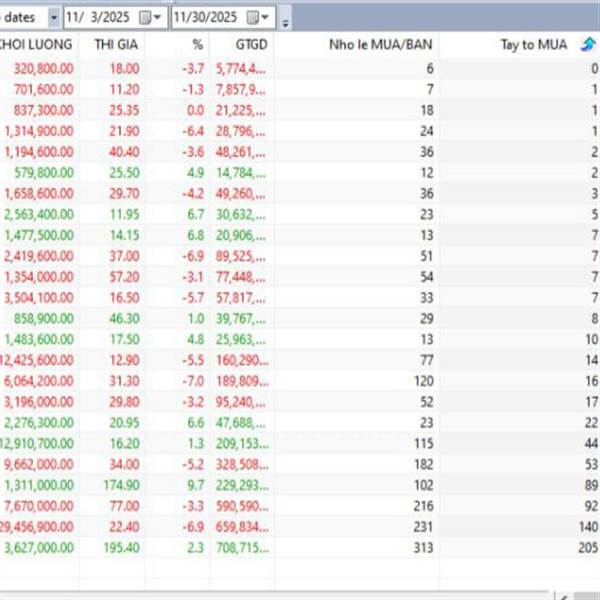Click price cell 14.15

[x=124, y=235]
